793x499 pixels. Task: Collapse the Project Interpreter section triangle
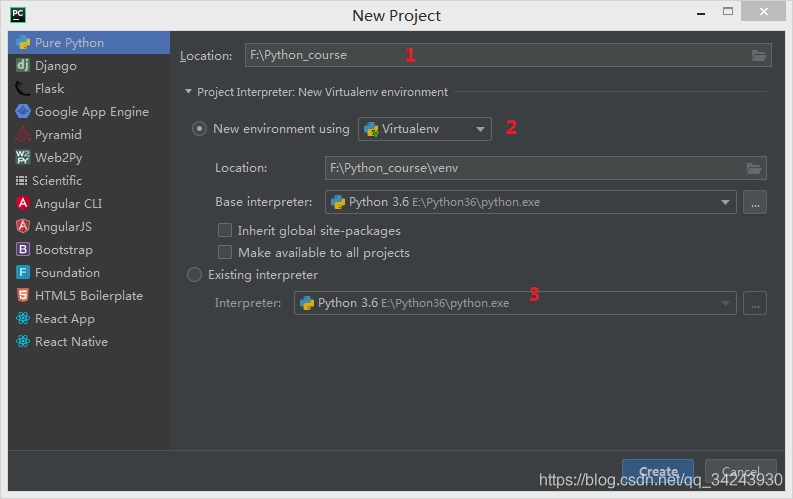click(x=188, y=92)
